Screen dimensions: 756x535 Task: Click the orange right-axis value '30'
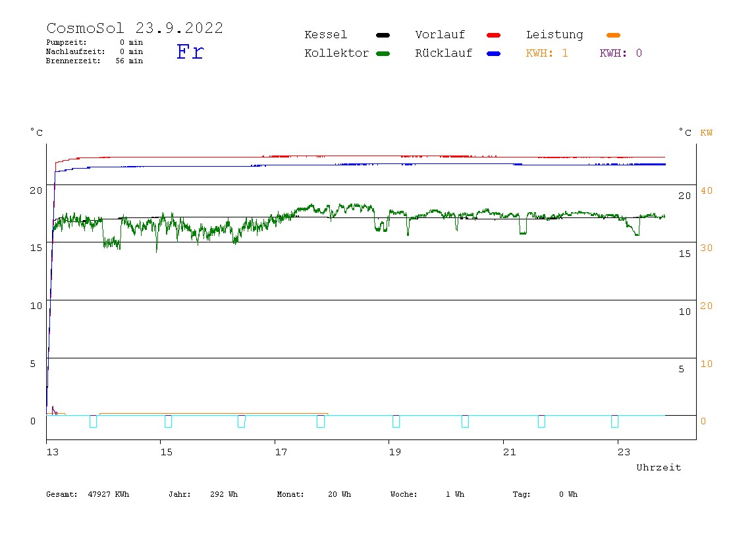[707, 248]
